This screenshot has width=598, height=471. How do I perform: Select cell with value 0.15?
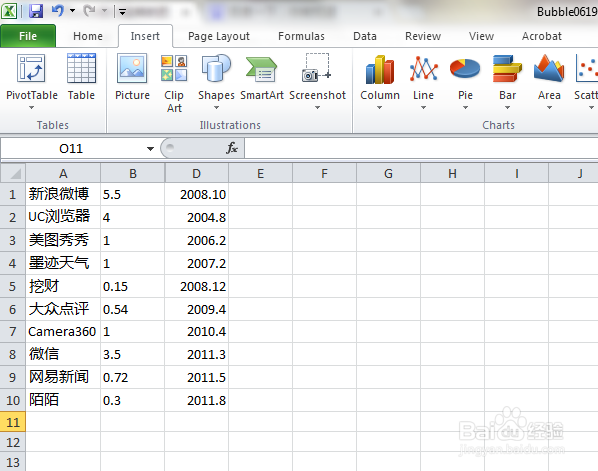[133, 286]
